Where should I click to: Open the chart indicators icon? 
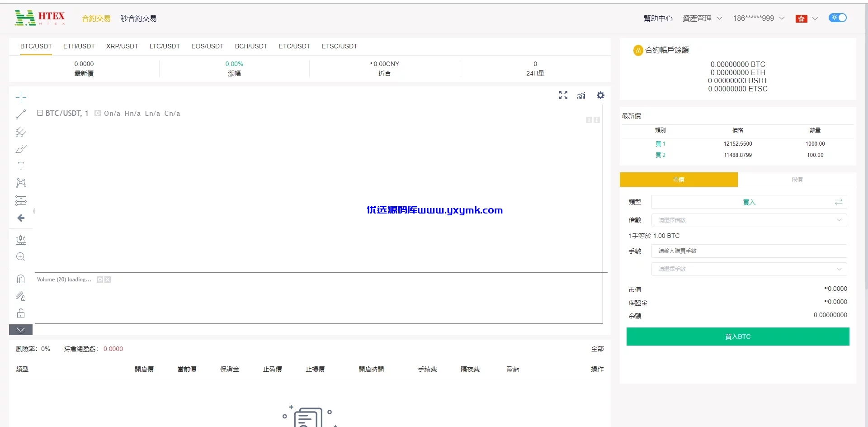pyautogui.click(x=581, y=95)
